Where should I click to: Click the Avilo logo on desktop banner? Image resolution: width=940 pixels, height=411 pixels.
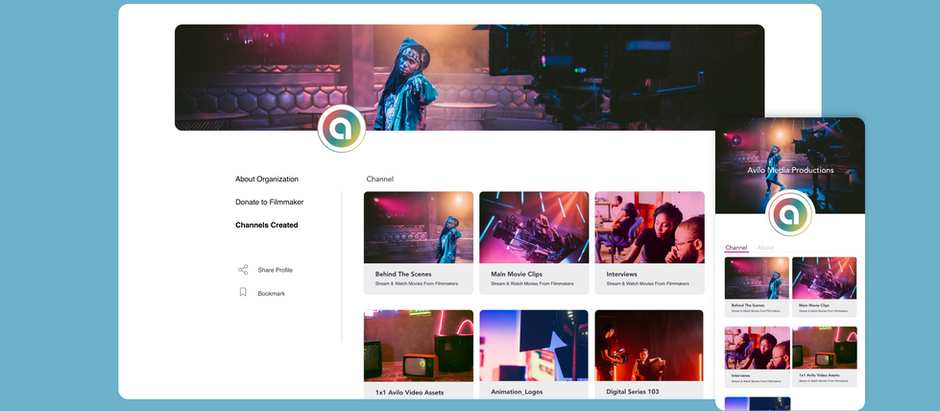tap(342, 128)
